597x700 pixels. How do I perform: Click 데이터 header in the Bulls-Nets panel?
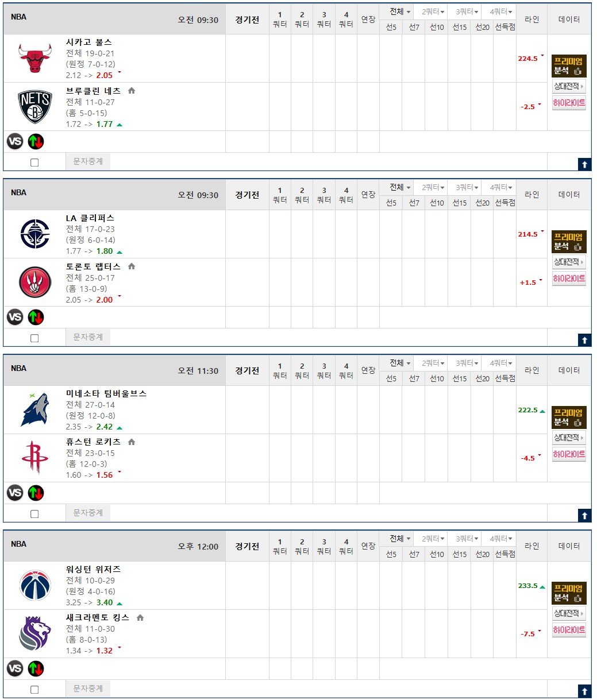coord(569,20)
